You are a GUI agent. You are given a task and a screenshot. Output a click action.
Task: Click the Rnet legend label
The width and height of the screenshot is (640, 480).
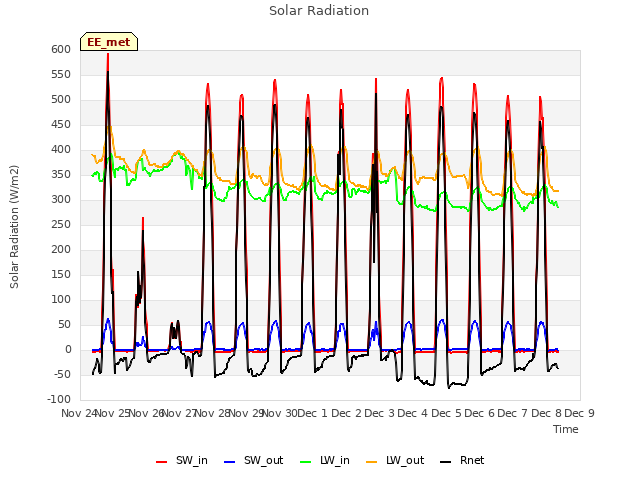[x=472, y=460]
